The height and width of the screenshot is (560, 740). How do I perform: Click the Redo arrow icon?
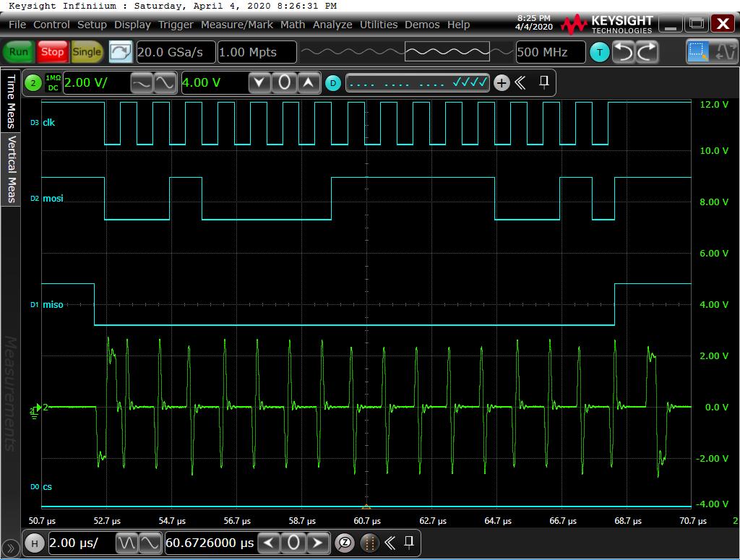click(x=647, y=52)
